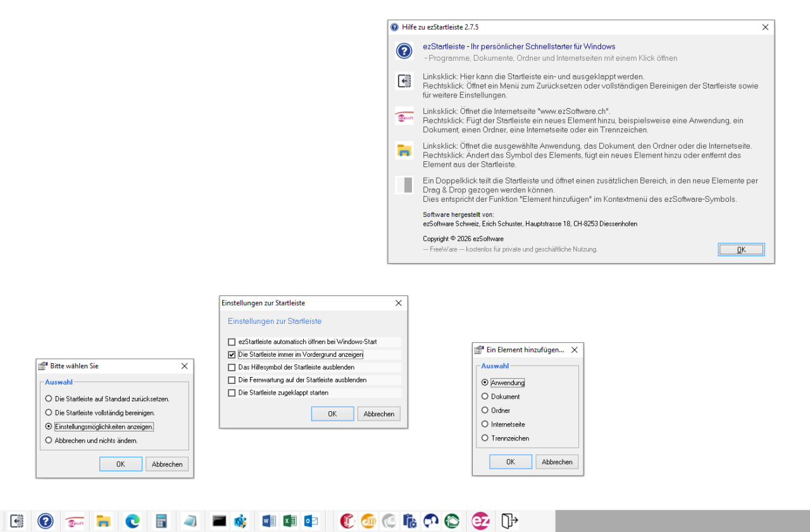The image size is (810, 532).
Task: Click Abbrechen in 'Ein Element hinzufügen' dialog
Action: pos(557,462)
